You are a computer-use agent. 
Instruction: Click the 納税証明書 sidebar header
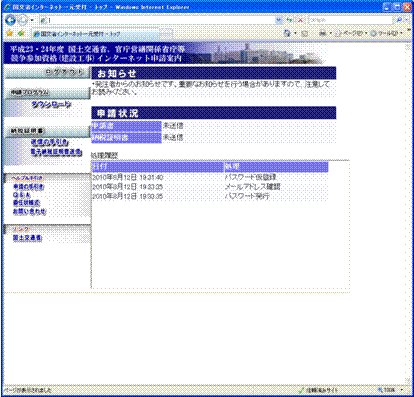point(47,131)
